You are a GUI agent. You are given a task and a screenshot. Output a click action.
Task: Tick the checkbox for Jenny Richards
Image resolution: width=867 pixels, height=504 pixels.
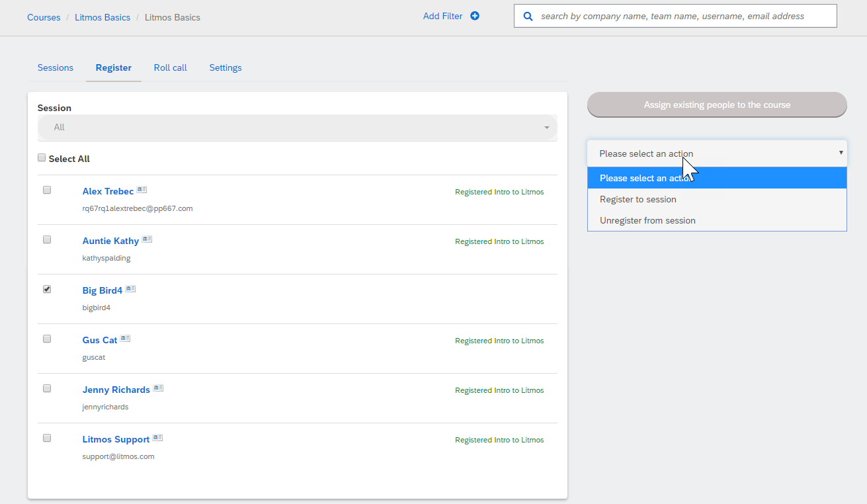pos(47,388)
